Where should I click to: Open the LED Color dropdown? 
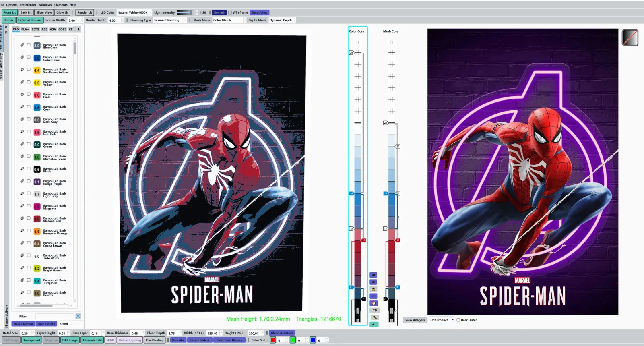134,12
